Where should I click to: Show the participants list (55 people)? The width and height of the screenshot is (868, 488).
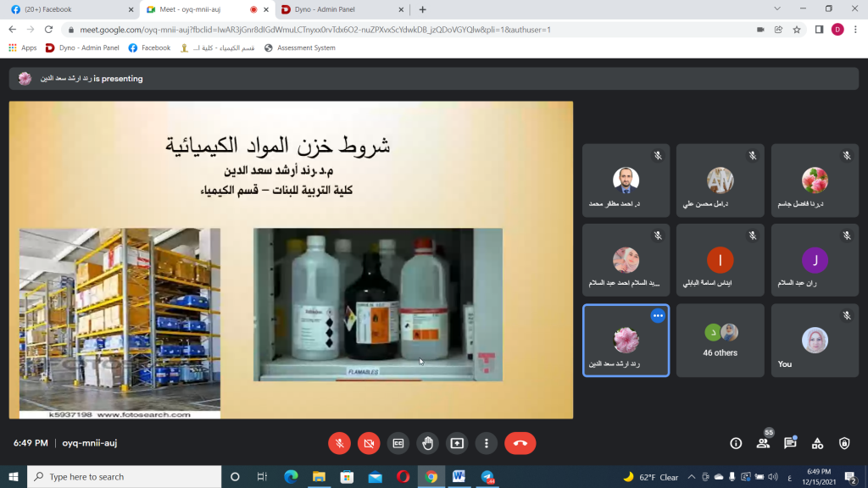click(763, 443)
